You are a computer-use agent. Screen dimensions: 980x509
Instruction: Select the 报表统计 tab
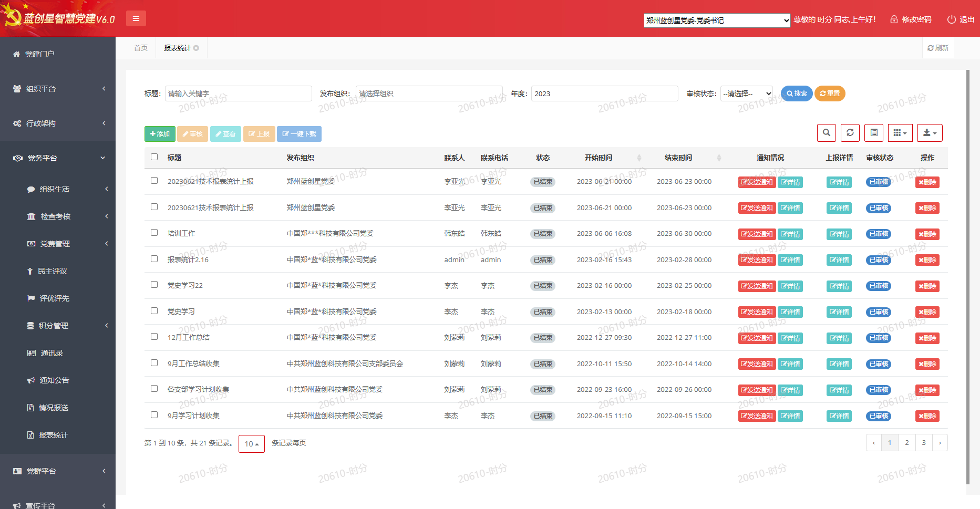pyautogui.click(x=178, y=48)
